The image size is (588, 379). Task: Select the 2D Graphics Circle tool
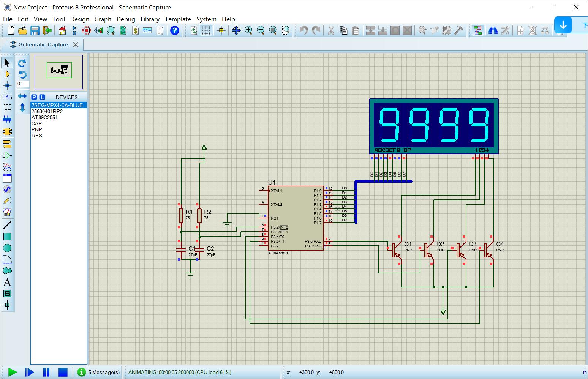tap(7, 248)
